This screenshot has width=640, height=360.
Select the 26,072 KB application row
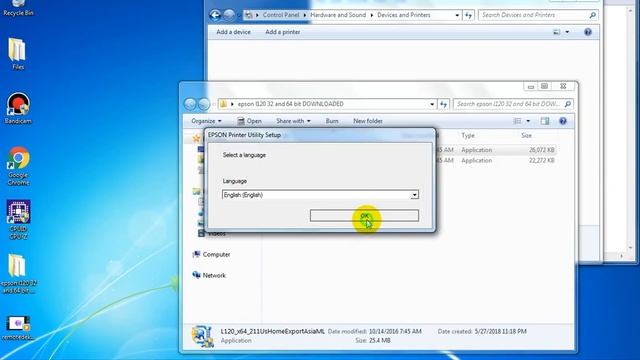click(x=495, y=150)
